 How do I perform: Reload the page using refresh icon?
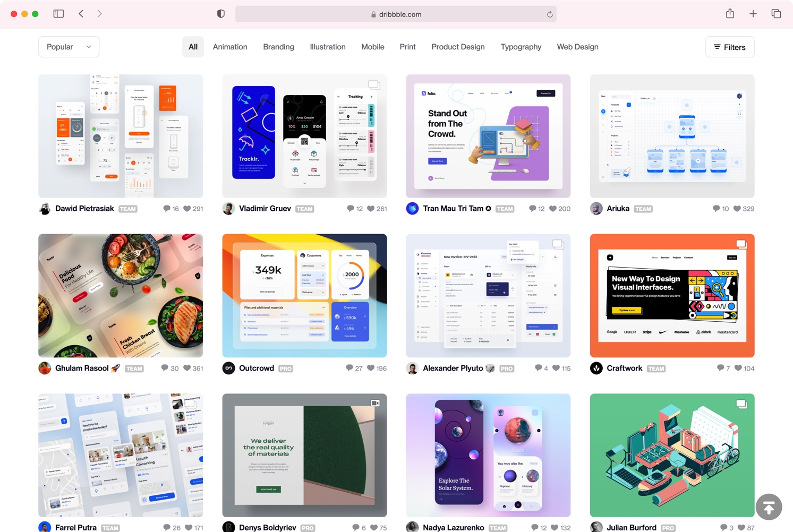(550, 14)
